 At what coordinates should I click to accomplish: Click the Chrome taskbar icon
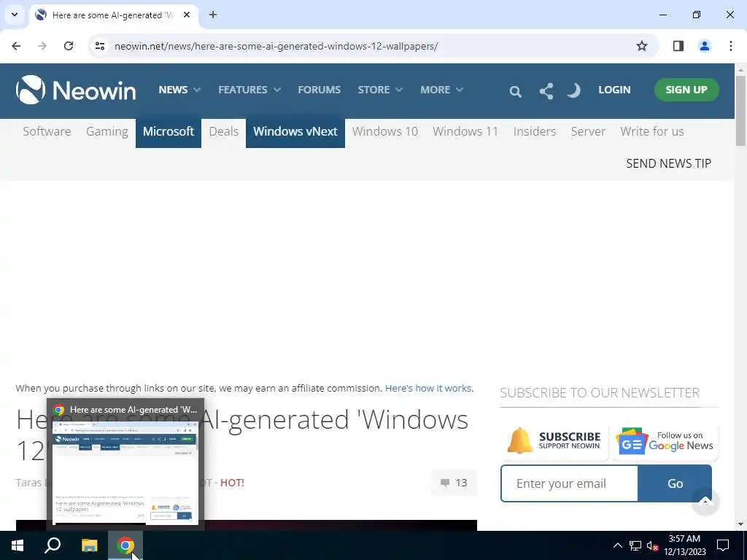click(125, 545)
